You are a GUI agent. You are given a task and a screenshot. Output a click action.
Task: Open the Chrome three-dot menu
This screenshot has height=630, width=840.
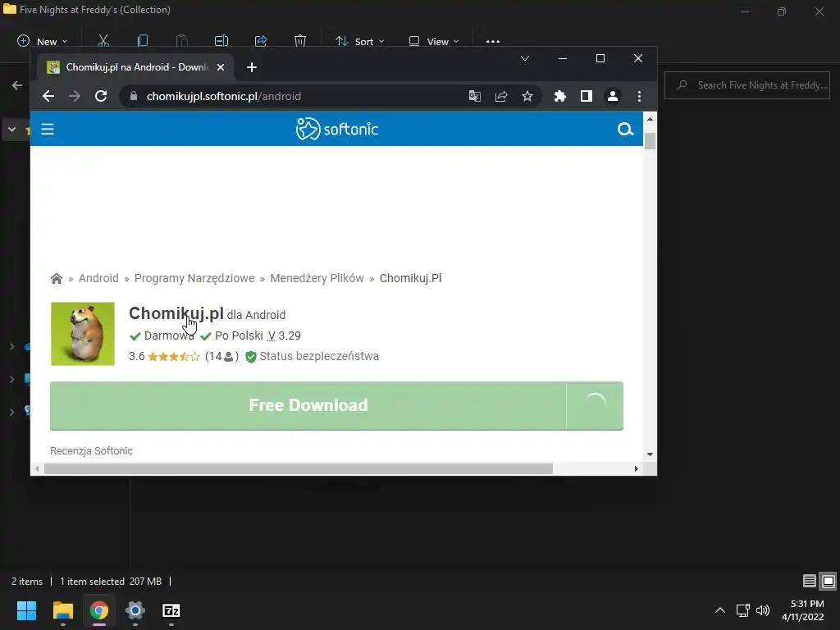639,97
